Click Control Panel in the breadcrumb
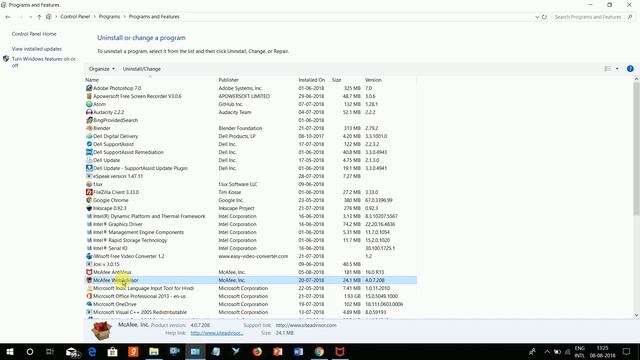The image size is (640, 360). [75, 17]
